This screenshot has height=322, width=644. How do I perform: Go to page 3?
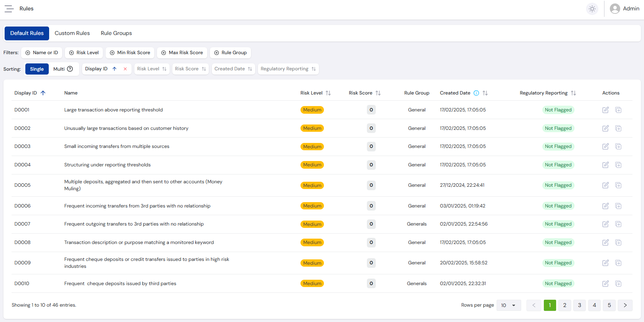coord(580,305)
